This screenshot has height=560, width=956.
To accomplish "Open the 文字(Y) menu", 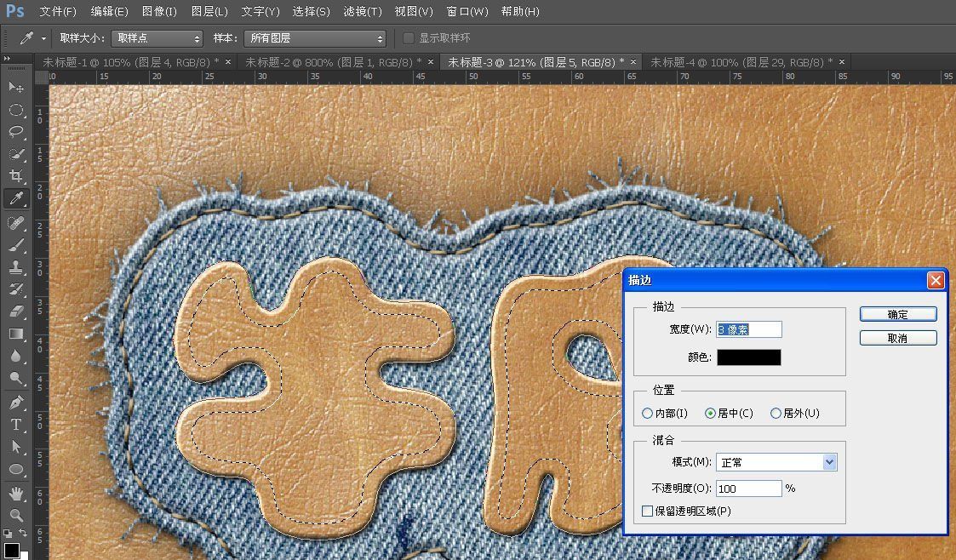I will (260, 11).
